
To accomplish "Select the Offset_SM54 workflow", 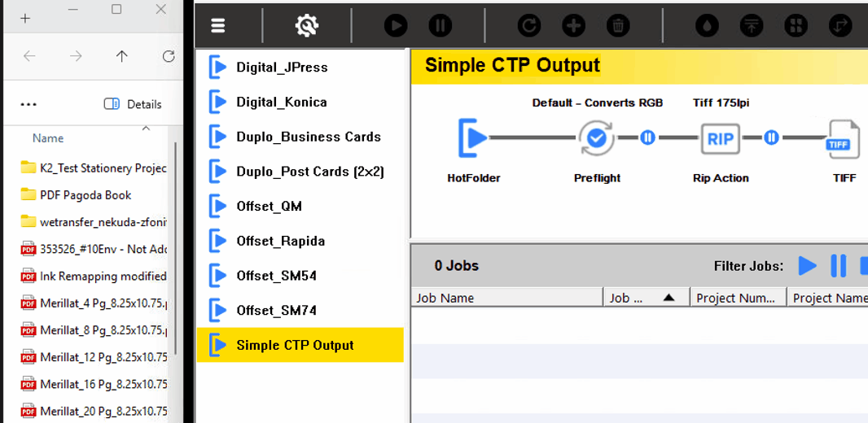I will click(300, 276).
